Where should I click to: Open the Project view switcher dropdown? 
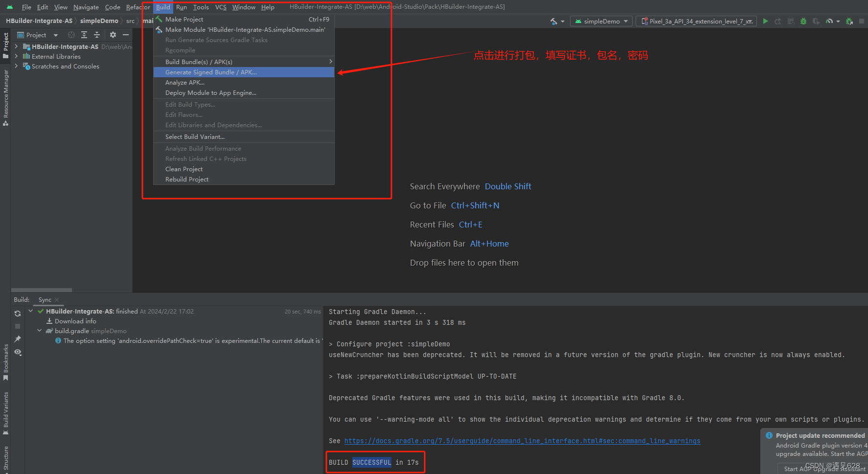(55, 35)
